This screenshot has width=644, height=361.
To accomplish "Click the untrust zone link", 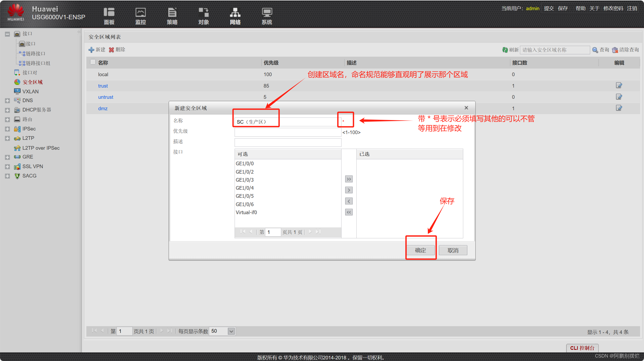I will click(106, 97).
